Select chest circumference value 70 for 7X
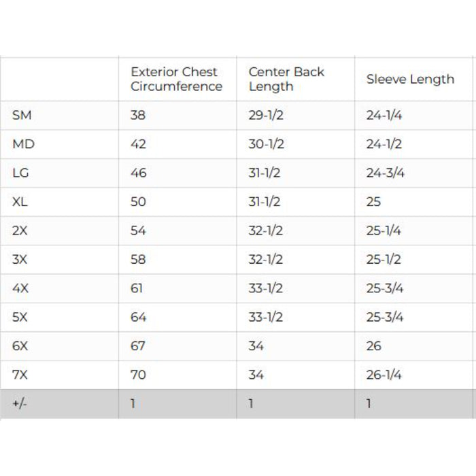The width and height of the screenshot is (476, 476). click(138, 375)
